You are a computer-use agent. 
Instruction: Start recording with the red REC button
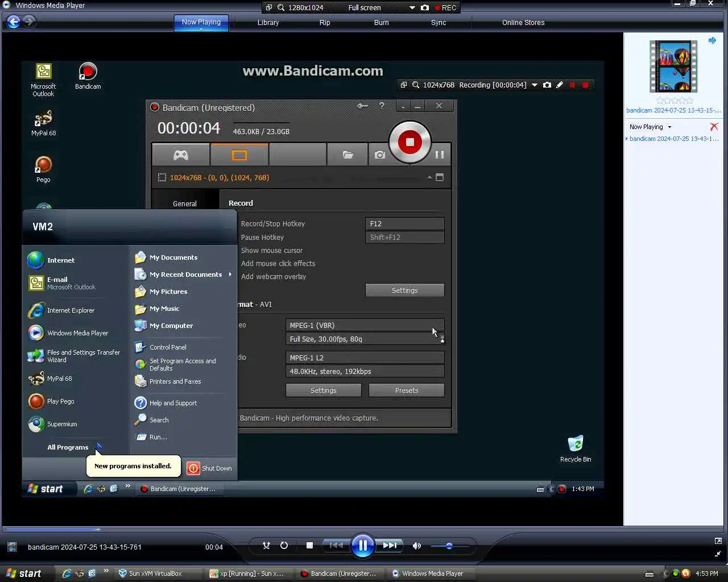point(445,7)
